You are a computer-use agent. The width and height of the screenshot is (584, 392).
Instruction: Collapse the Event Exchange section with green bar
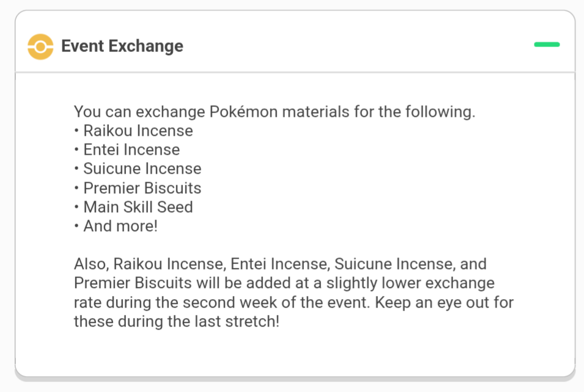click(547, 45)
